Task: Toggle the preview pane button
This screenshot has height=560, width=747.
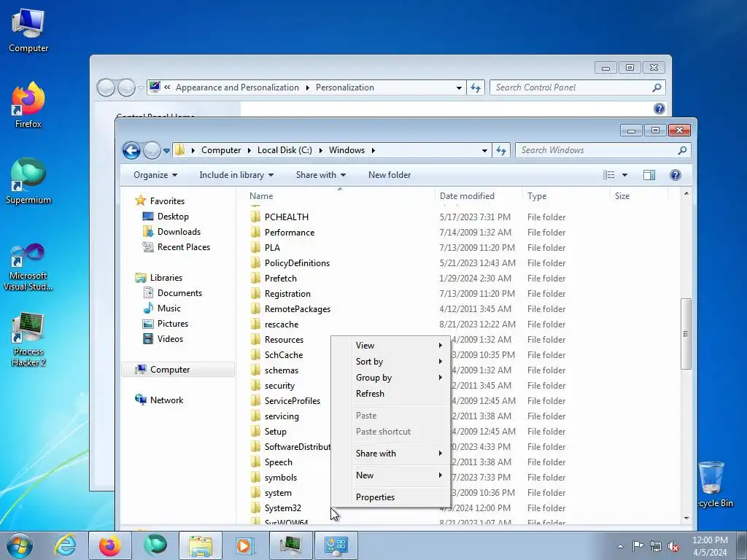Action: tap(649, 175)
